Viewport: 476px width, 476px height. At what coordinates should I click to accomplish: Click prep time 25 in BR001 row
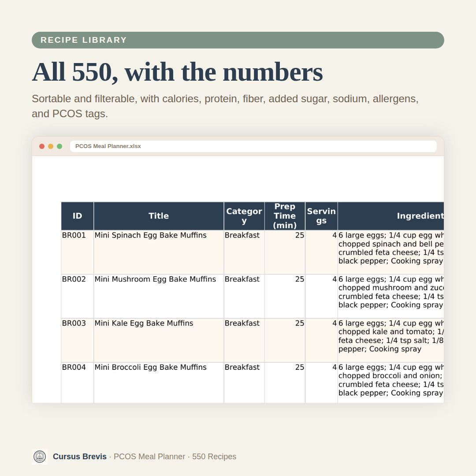pyautogui.click(x=285, y=252)
